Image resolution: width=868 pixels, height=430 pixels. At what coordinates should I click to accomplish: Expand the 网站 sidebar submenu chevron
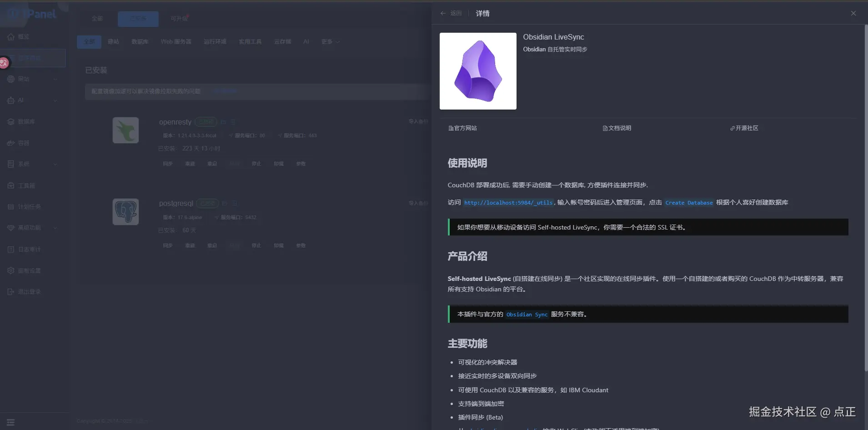pyautogui.click(x=55, y=79)
